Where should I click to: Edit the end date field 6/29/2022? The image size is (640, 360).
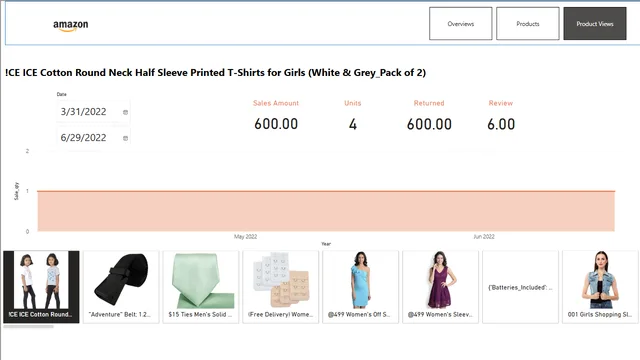click(93, 138)
